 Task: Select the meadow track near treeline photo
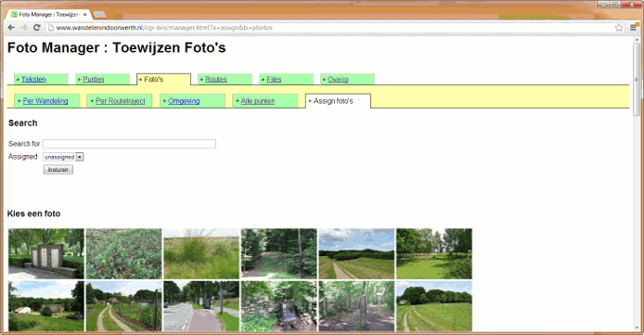434,306
